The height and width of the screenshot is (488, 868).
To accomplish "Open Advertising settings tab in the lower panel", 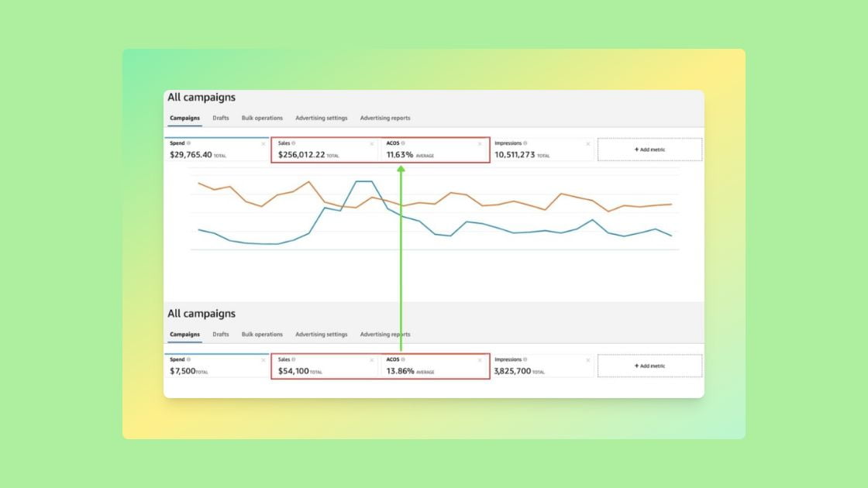I will pos(321,335).
